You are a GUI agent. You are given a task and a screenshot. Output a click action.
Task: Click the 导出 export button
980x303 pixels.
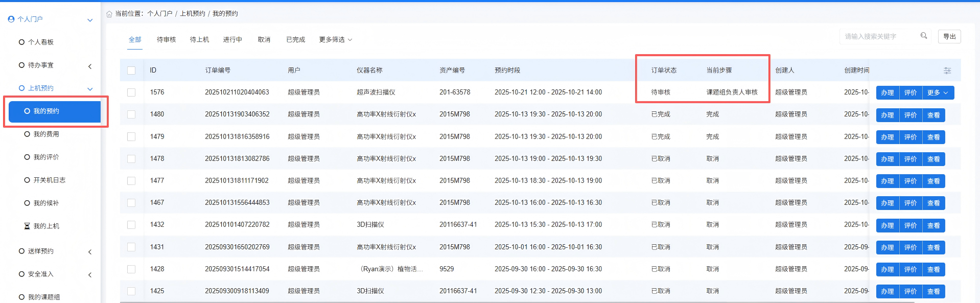(949, 36)
